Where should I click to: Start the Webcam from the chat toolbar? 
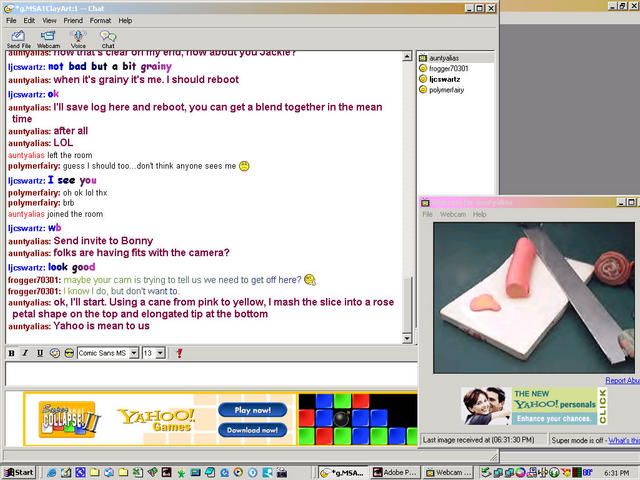(x=48, y=39)
